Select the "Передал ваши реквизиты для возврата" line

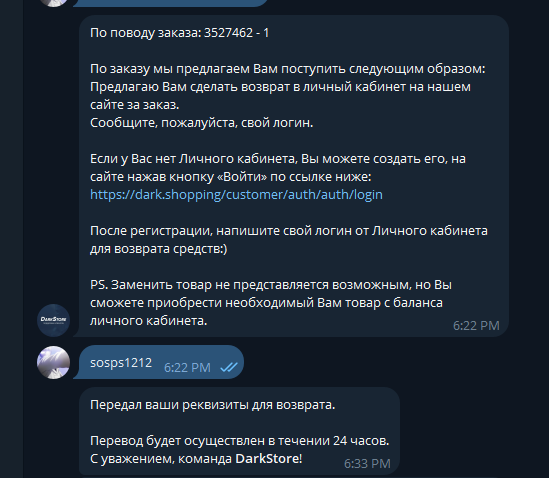[x=213, y=404]
